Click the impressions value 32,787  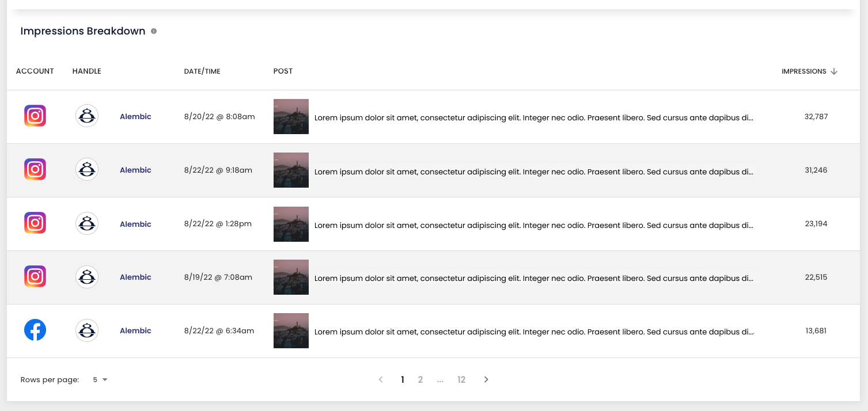[816, 116]
